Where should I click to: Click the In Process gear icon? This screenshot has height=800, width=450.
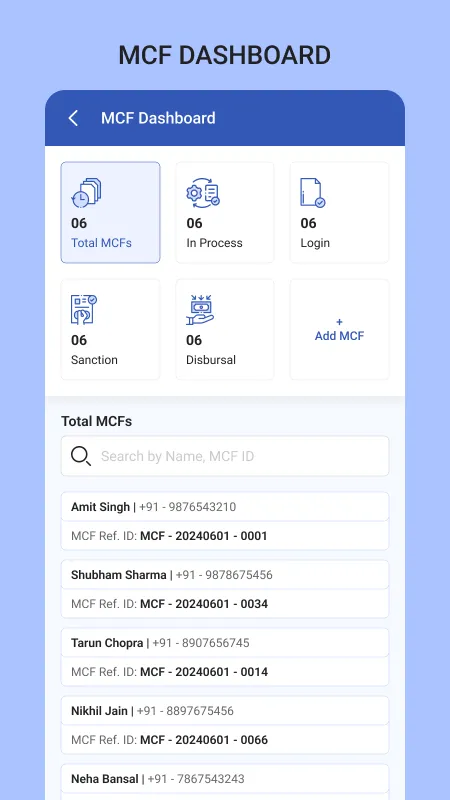click(203, 192)
